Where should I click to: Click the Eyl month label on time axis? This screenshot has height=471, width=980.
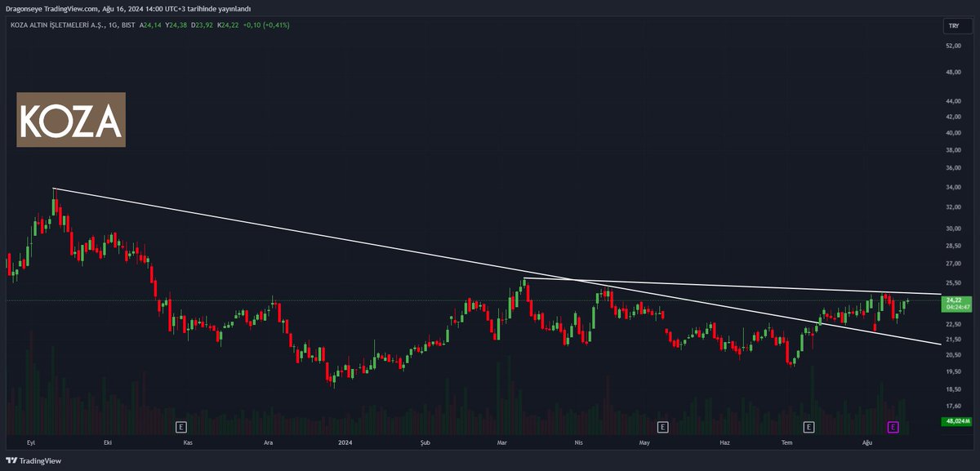31,442
